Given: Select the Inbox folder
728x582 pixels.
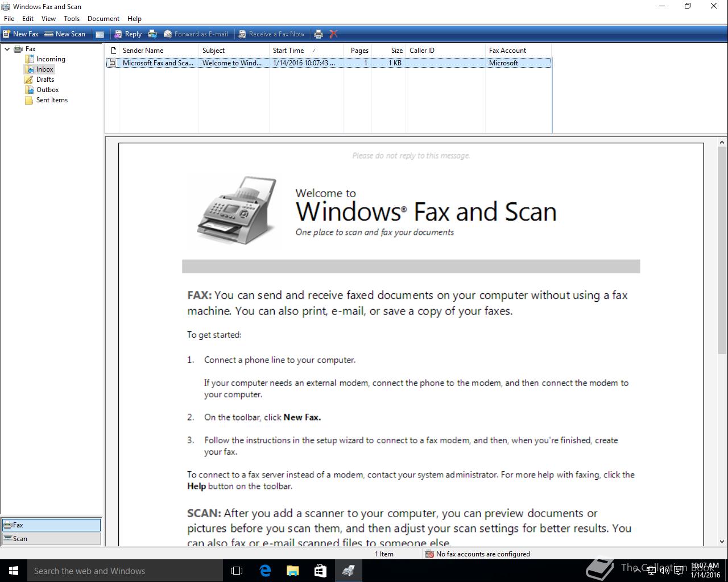Looking at the screenshot, I should coord(44,69).
